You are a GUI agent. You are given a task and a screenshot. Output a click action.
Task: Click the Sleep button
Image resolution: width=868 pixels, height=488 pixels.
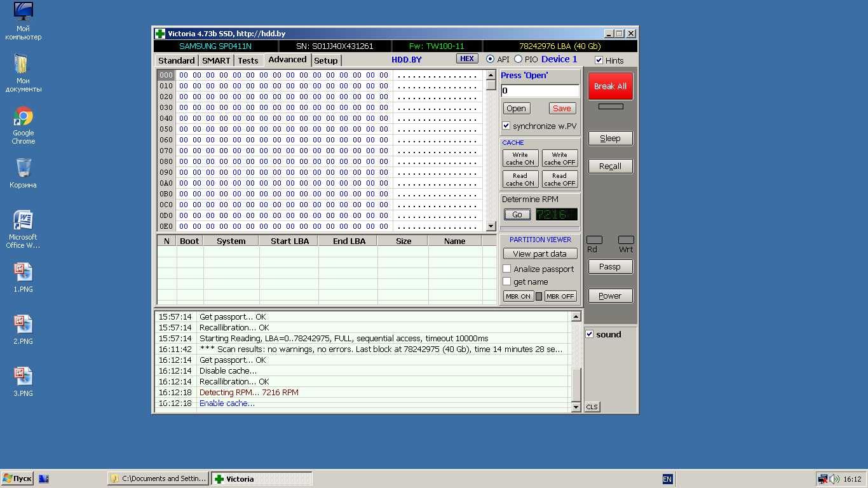610,138
